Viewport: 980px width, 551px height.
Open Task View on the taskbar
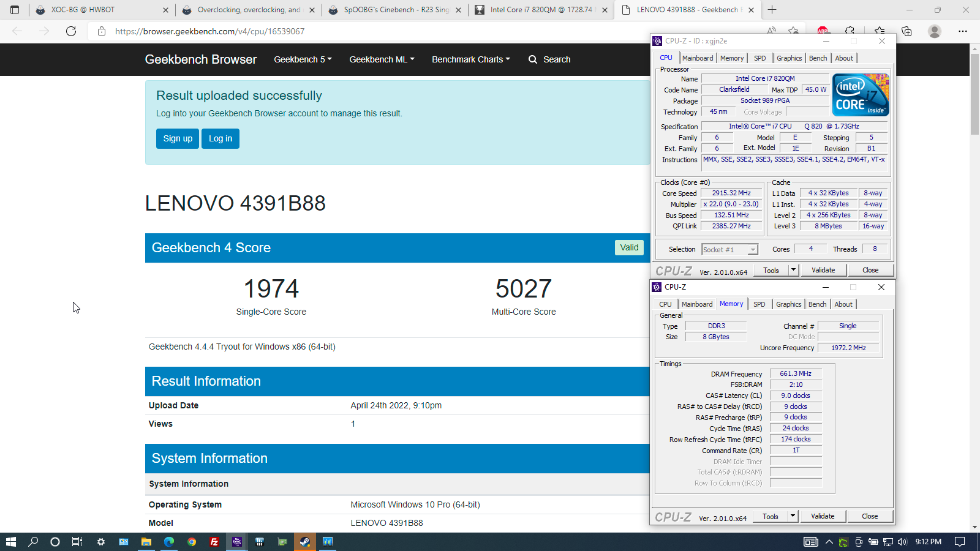click(x=77, y=541)
